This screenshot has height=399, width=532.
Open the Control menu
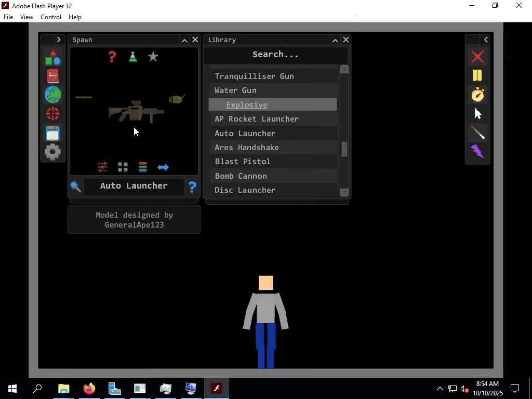tap(51, 17)
